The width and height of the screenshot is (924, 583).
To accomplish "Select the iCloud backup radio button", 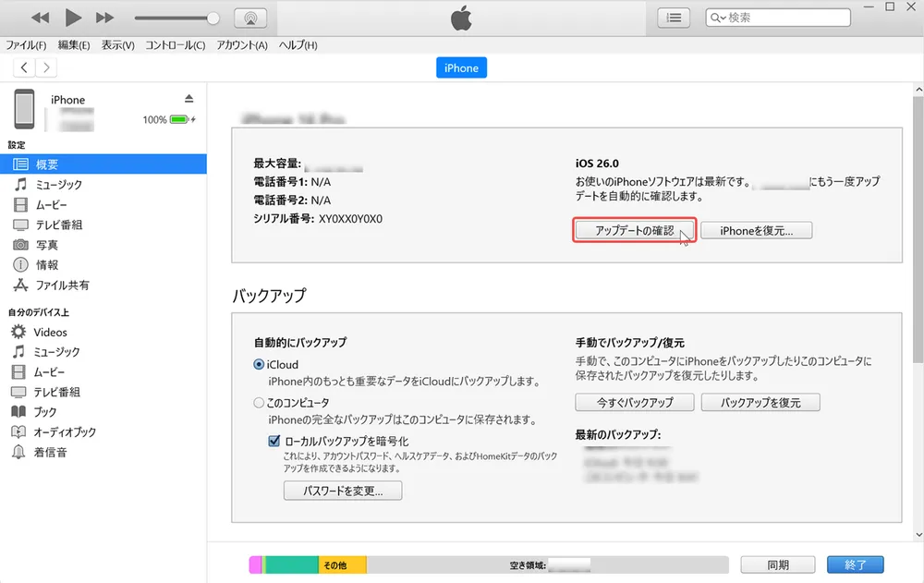I will click(259, 364).
